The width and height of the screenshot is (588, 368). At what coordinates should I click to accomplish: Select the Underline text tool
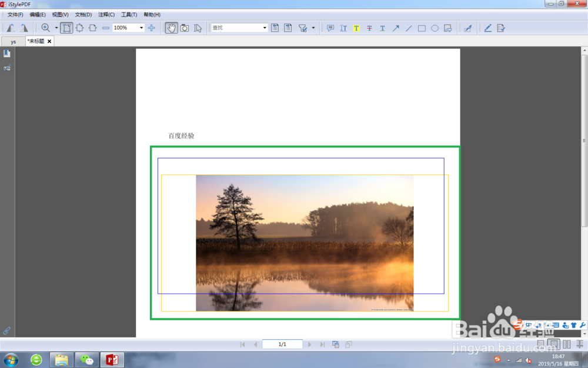[x=383, y=28]
